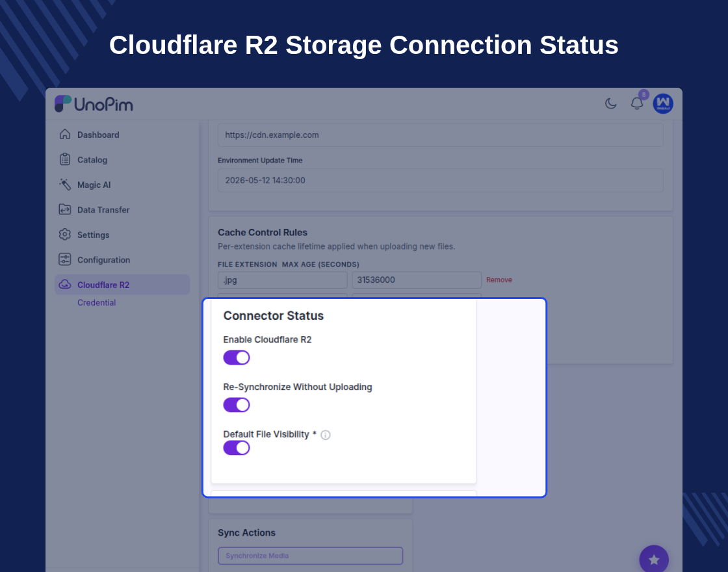Click the https://cdn.example.com URL field
Screen dimensions: 728x572
point(440,135)
